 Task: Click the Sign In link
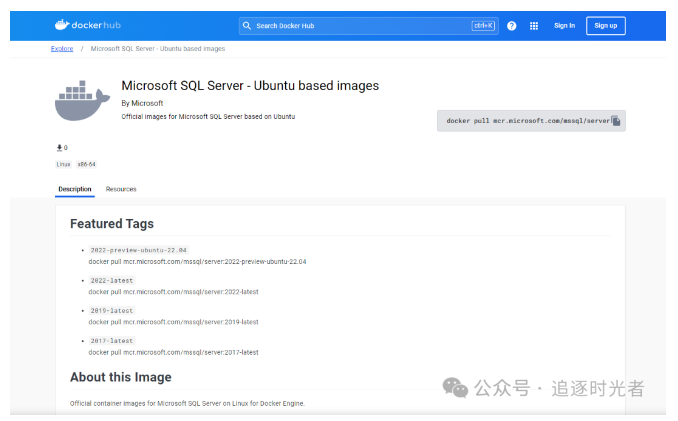pyautogui.click(x=564, y=26)
